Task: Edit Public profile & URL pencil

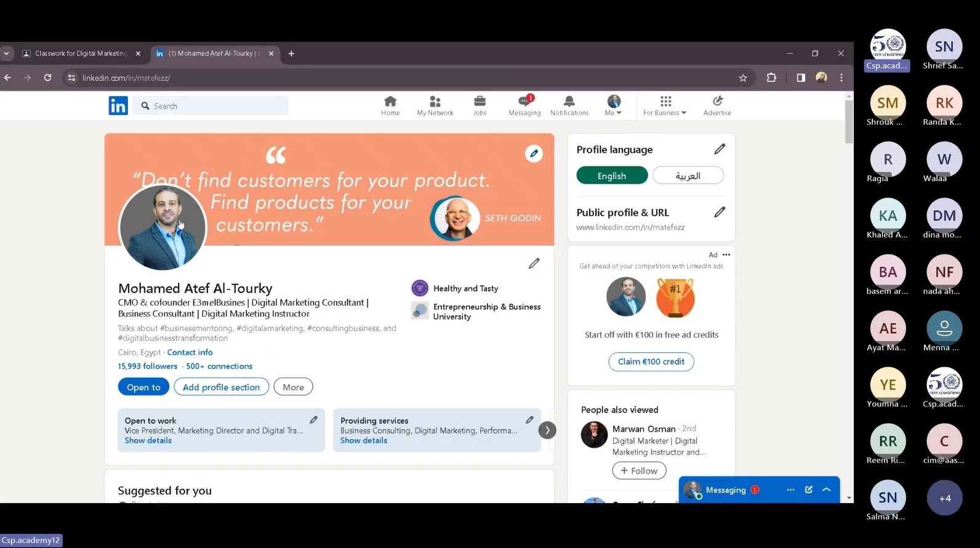Action: (x=720, y=212)
